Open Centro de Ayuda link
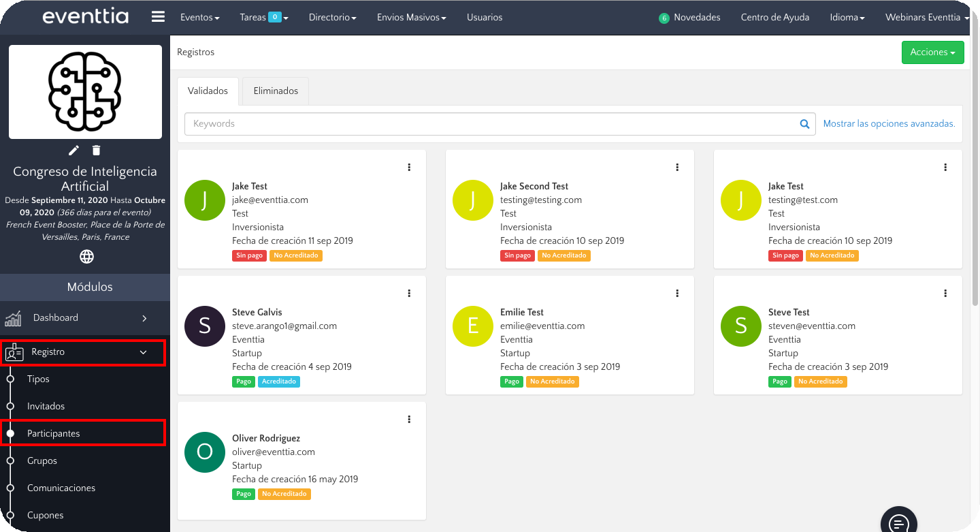Image resolution: width=980 pixels, height=532 pixels. [x=774, y=18]
